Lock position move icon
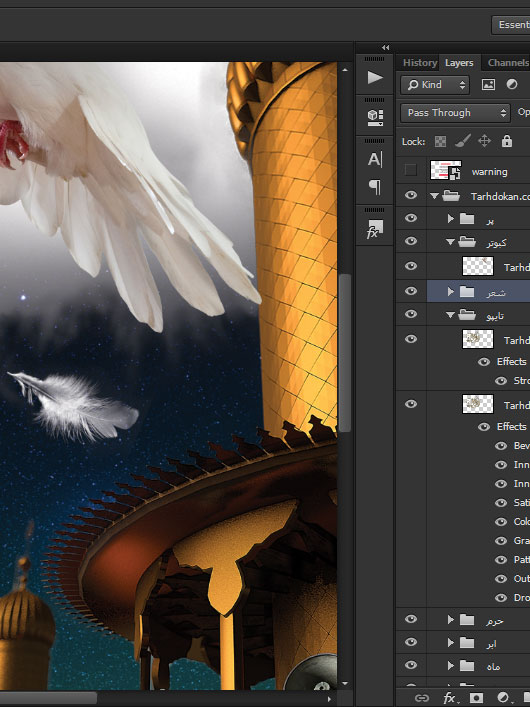This screenshot has width=530, height=707. tap(484, 141)
